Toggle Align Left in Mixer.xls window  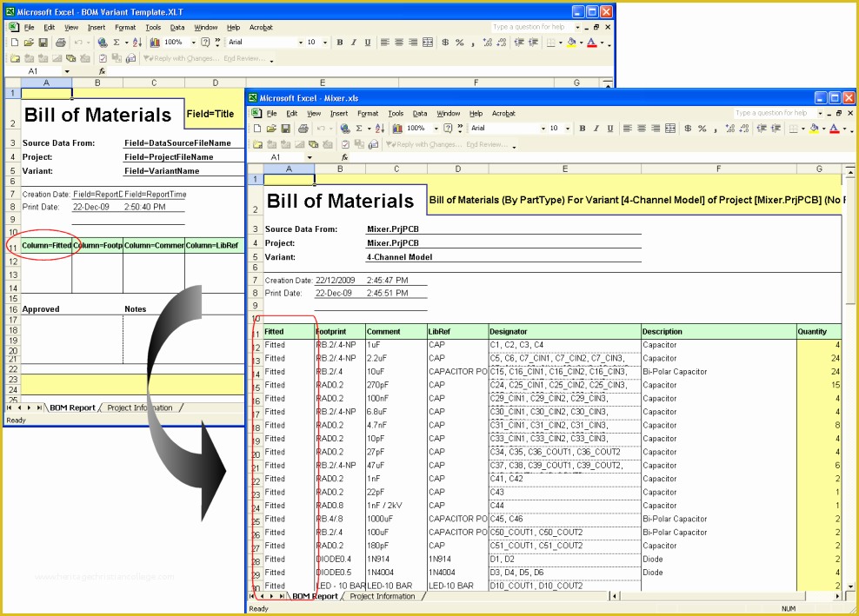coord(627,128)
